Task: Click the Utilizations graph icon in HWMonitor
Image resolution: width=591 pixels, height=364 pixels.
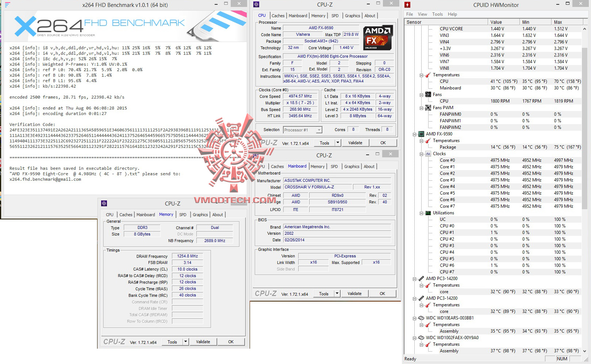Action: pos(428,213)
